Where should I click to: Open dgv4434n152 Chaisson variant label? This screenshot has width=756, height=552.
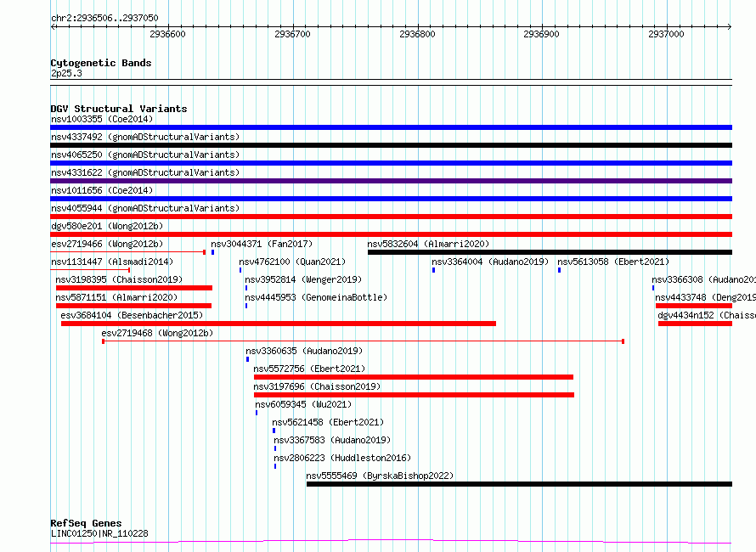click(707, 315)
